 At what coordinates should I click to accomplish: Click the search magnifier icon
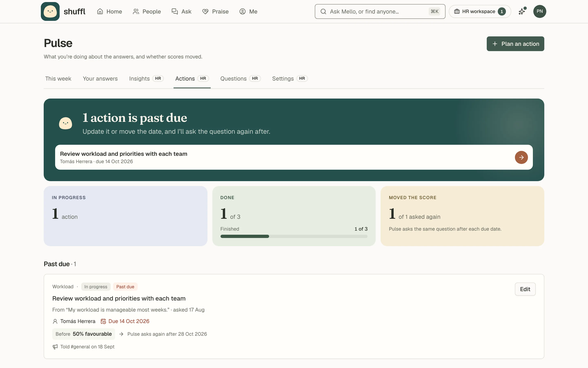pyautogui.click(x=323, y=11)
